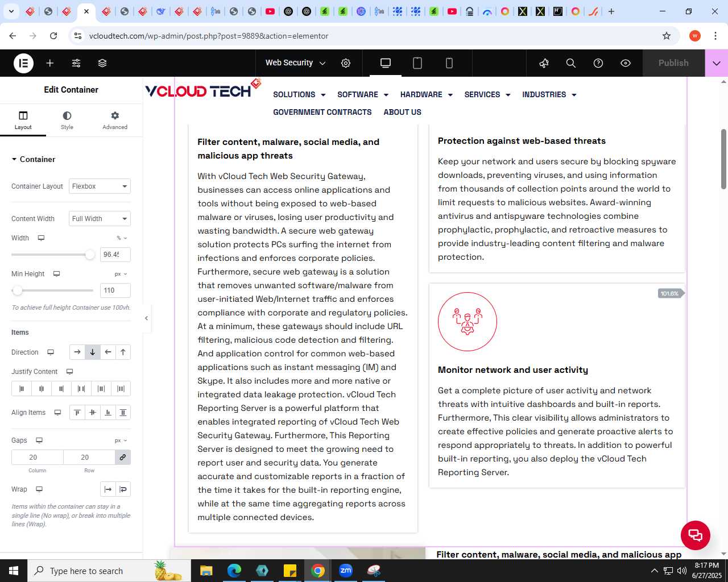The width and height of the screenshot is (728, 582).
Task: Open the Finder search icon
Action: (x=571, y=63)
